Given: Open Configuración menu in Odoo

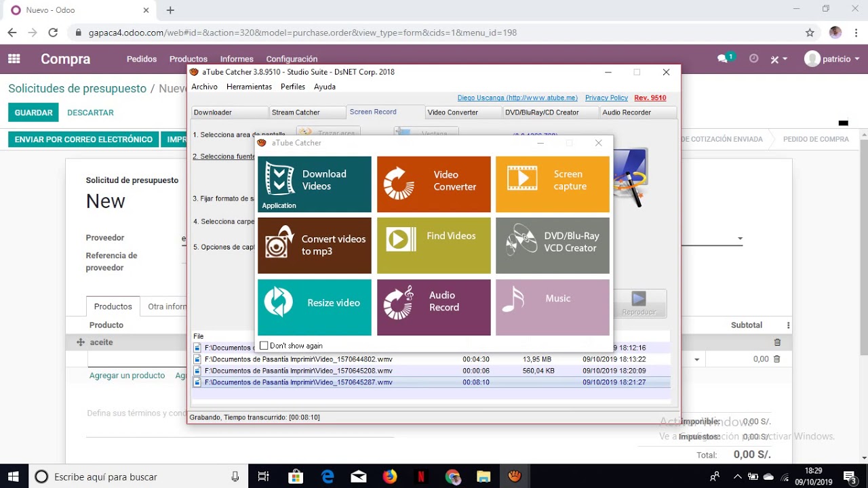Looking at the screenshot, I should 292,59.
